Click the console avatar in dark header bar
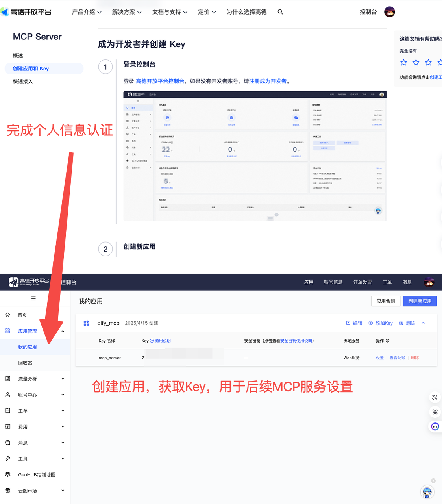442x504 pixels. (x=429, y=282)
